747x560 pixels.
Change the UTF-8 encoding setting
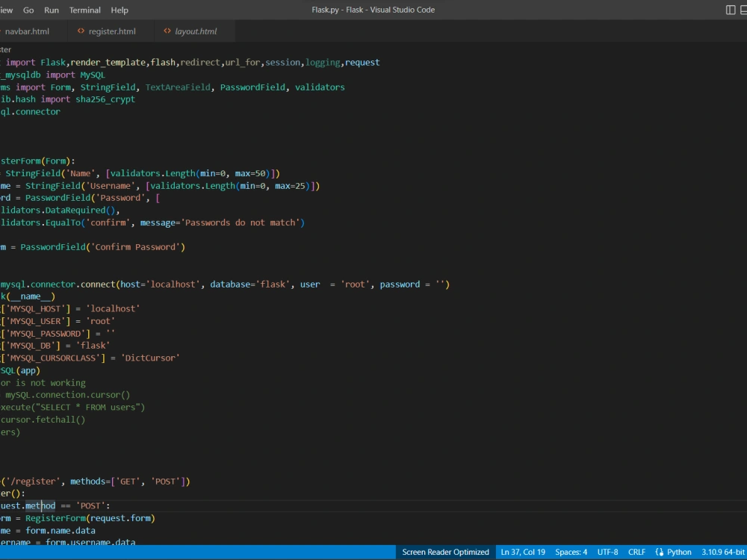[x=607, y=552]
